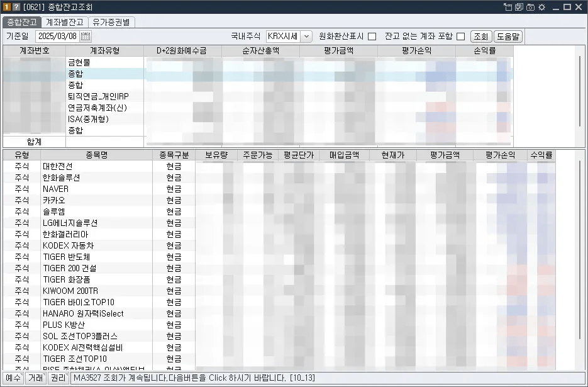Viewport: 588px width, 387px height.
Task: Open the 유가증권별 tab
Action: pos(111,22)
